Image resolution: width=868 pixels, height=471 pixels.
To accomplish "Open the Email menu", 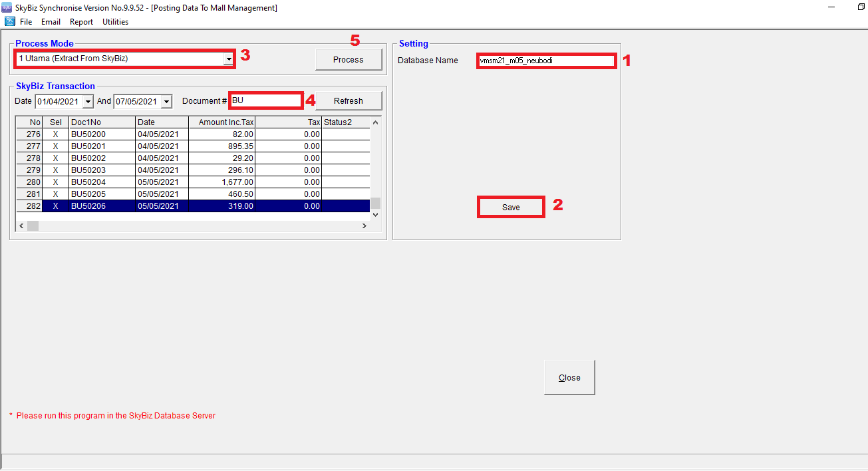I will click(51, 22).
